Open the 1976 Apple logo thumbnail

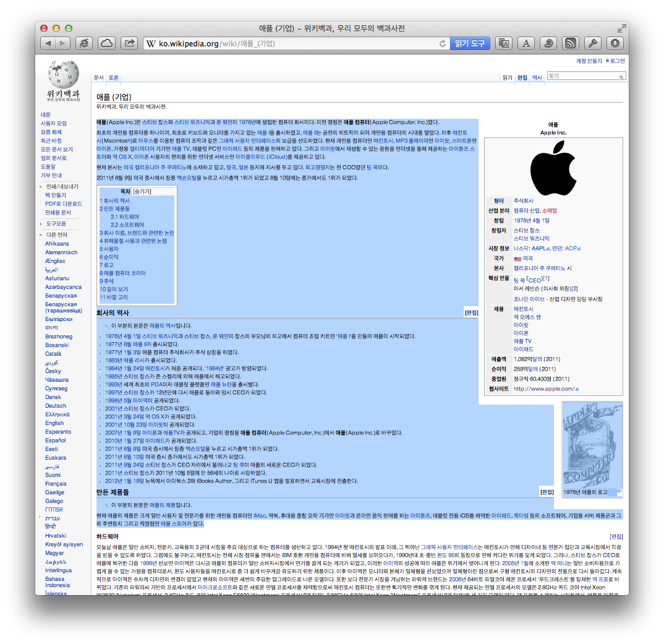[592, 445]
